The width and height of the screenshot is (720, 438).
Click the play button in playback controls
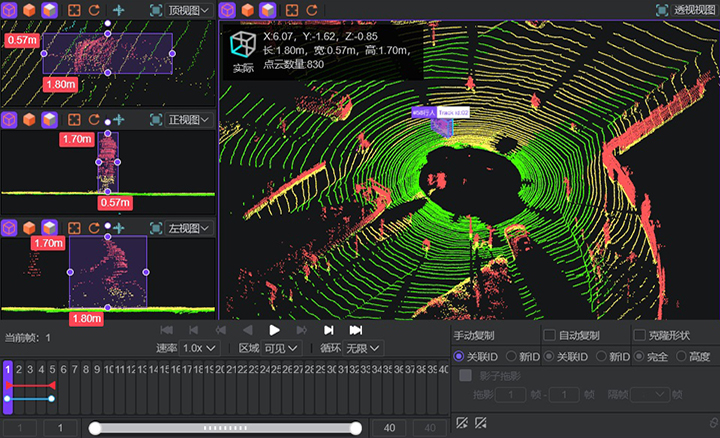[x=274, y=330]
